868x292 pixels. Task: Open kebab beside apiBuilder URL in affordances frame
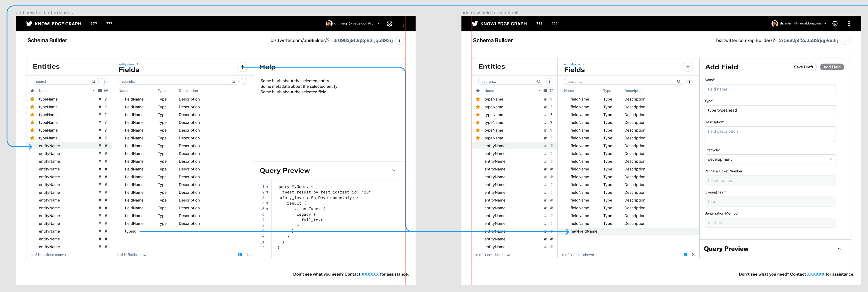point(400,40)
